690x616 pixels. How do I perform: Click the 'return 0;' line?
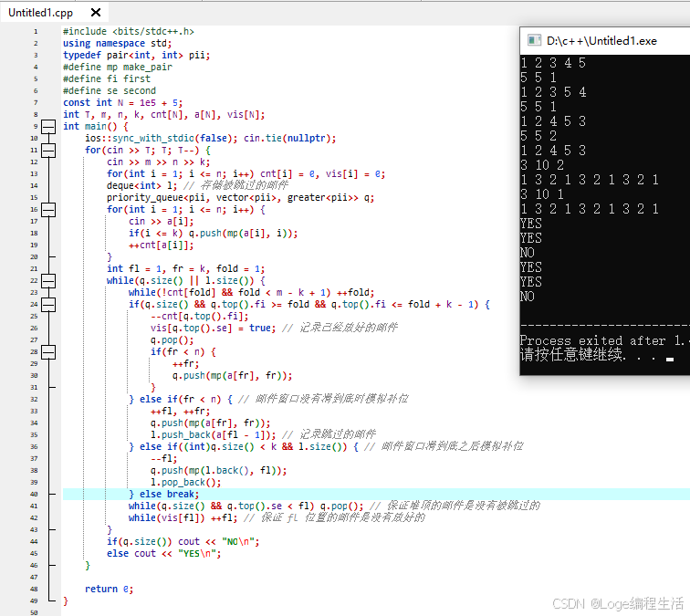(110, 590)
